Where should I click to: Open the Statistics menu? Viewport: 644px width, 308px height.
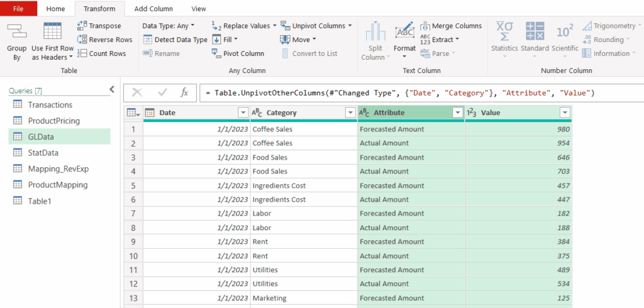click(x=504, y=41)
